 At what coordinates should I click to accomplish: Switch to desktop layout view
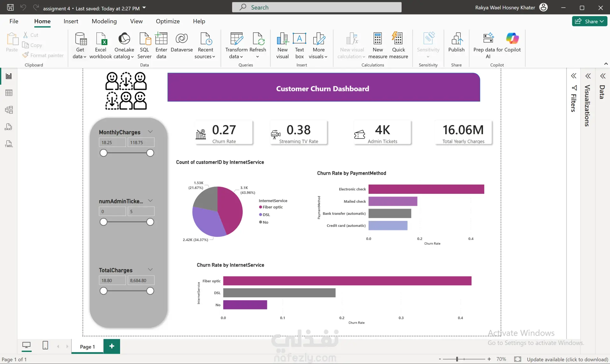coord(26,345)
